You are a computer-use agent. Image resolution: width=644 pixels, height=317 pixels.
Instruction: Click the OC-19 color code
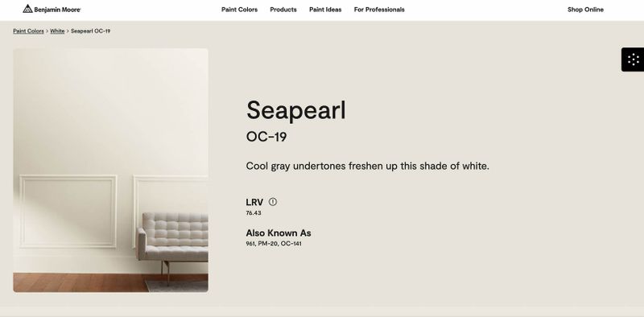pyautogui.click(x=266, y=137)
